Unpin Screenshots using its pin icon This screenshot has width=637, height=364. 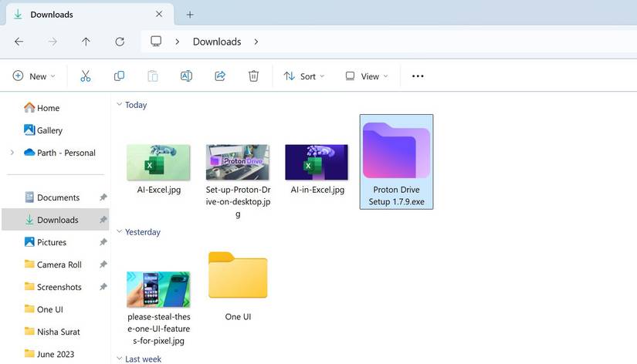103,287
